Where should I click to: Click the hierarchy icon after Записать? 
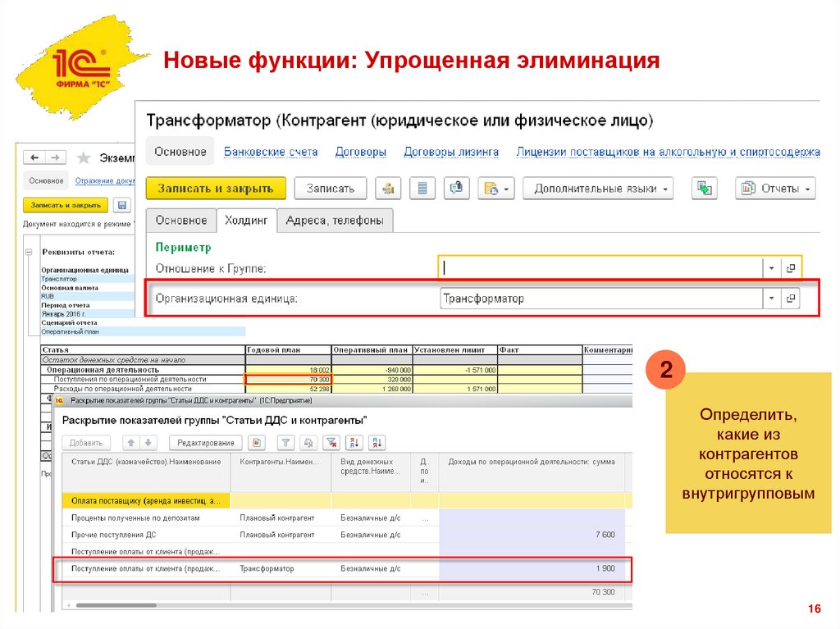pyautogui.click(x=388, y=189)
